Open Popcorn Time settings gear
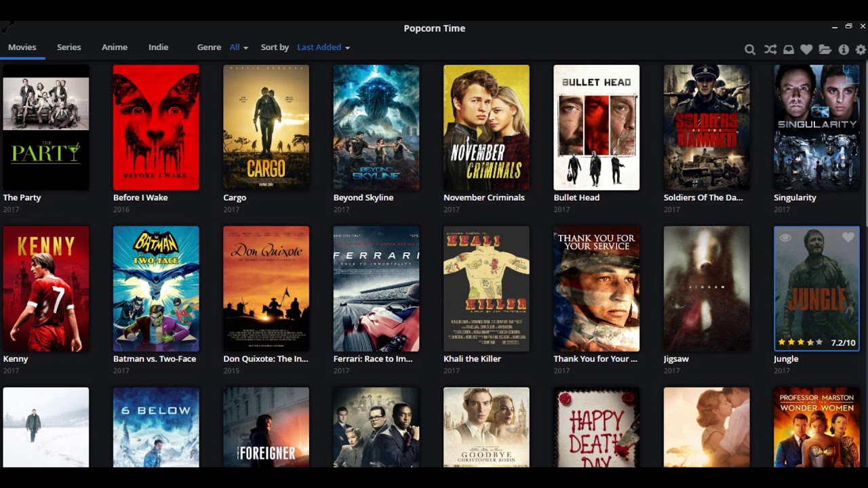The width and height of the screenshot is (868, 488). [860, 49]
